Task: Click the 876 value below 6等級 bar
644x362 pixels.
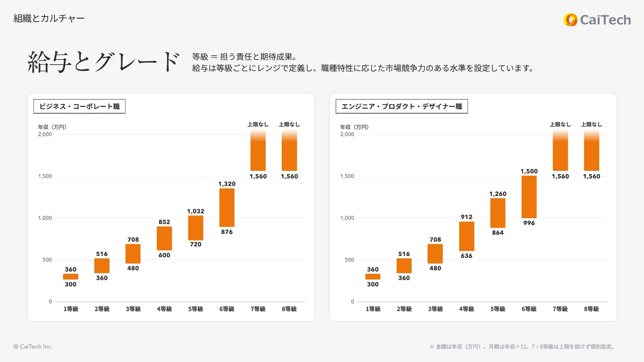Action: [x=227, y=232]
